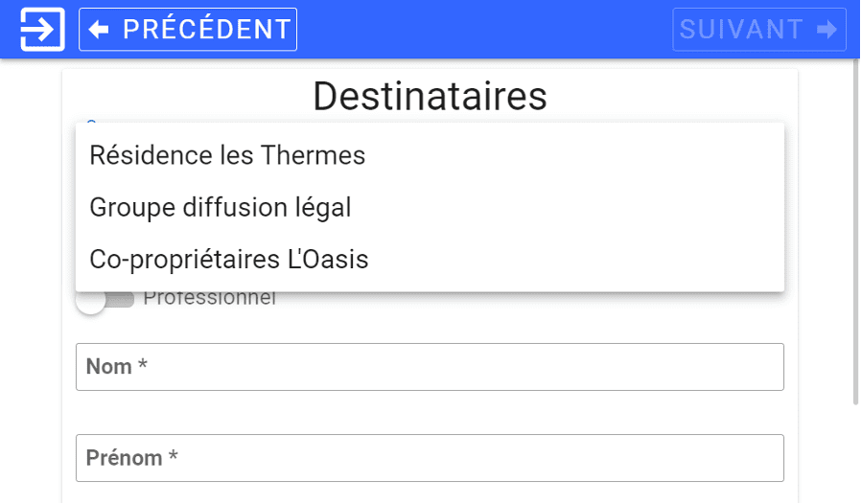
Task: Choose Groupe diffusion légal option
Action: [x=221, y=207]
